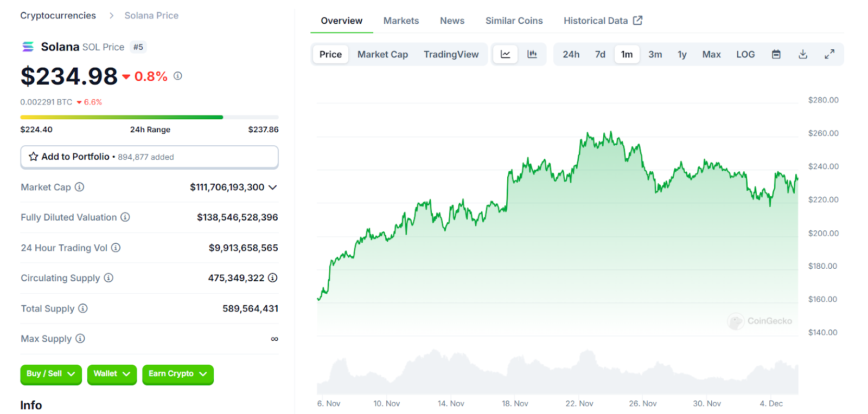Click the $234.98 price value
This screenshot has height=414, width=868.
[x=69, y=76]
